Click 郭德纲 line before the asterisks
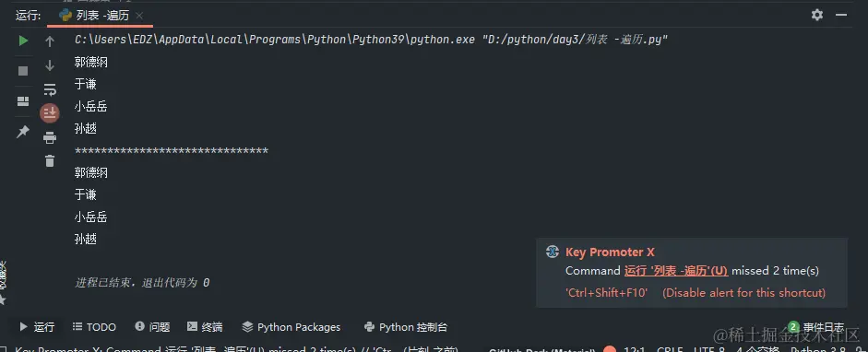Viewport: 868px width, 352px height. [90, 63]
